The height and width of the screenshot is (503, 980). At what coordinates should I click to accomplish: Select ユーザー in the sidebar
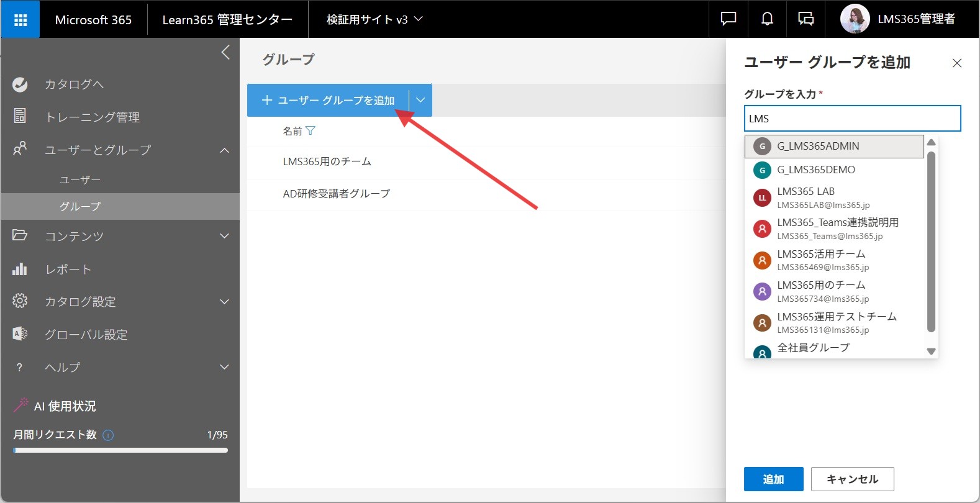(80, 179)
